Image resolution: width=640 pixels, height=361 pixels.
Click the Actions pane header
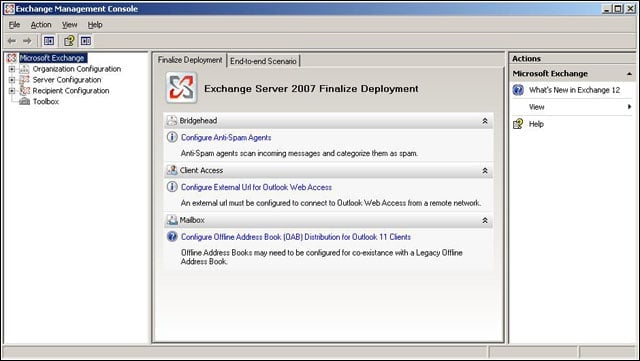click(572, 58)
